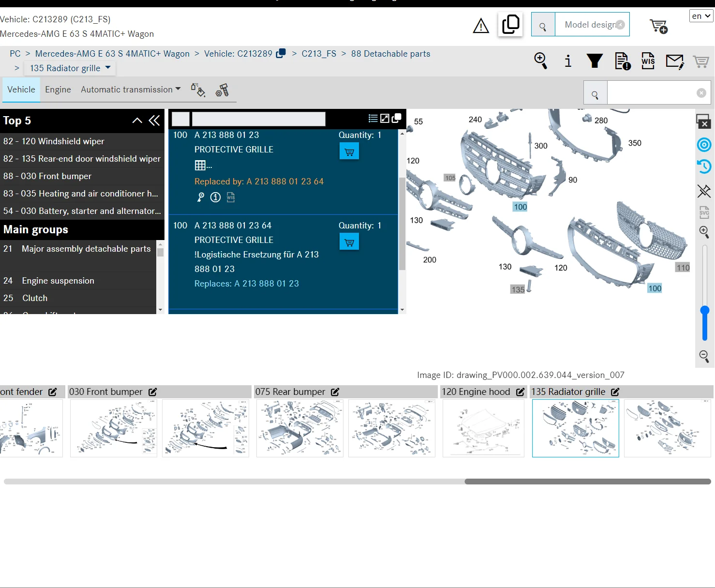This screenshot has width=715, height=588.
Task: Open the parts list in a separate window
Action: (397, 118)
